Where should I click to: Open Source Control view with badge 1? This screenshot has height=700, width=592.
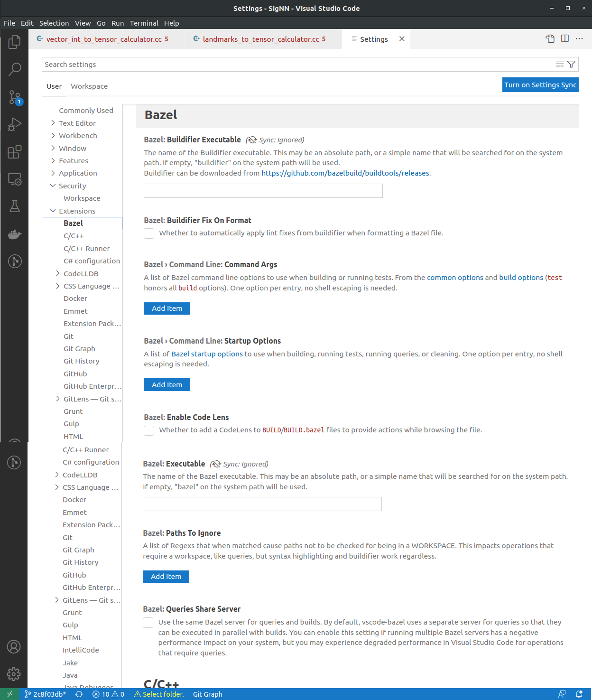(x=15, y=97)
